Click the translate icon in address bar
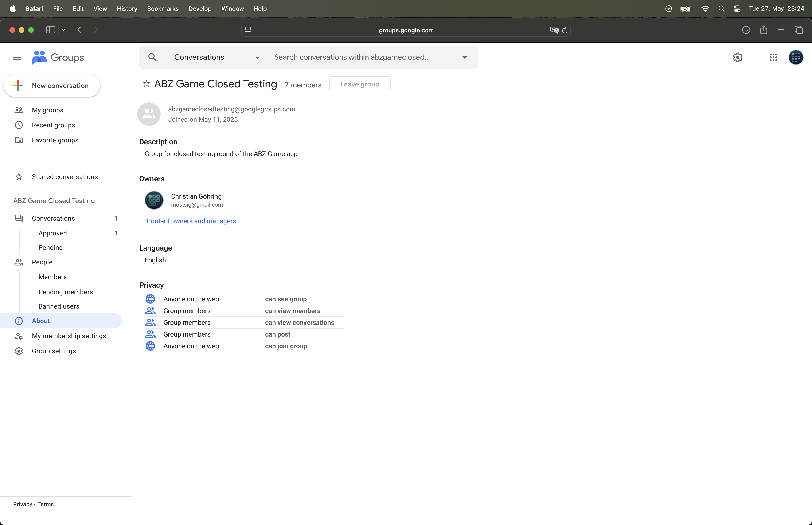Viewport: 812px width, 525px height. [554, 30]
